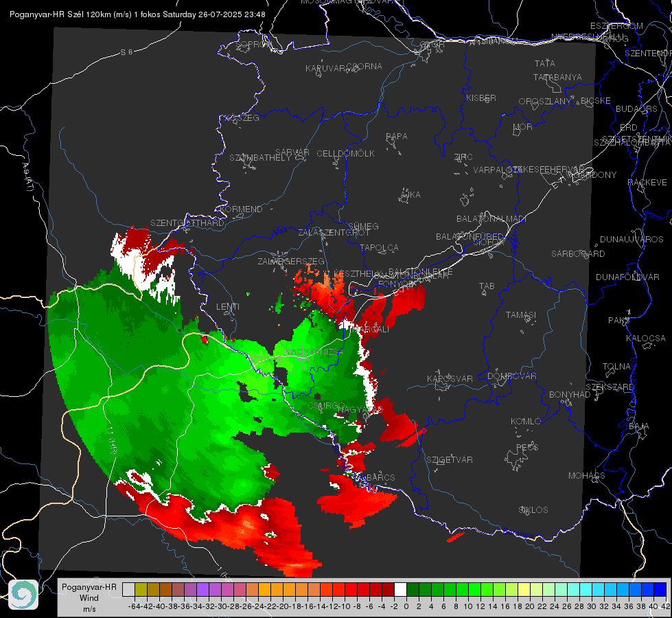
Task: Choose the lime swatch between 14 and 16
Action: [499, 590]
